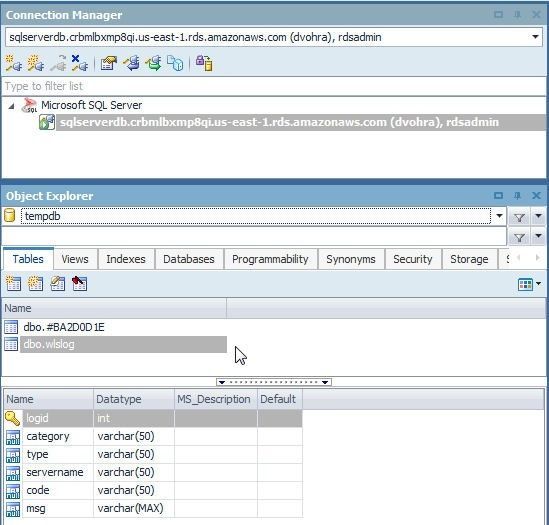Click the padlock database icon in connection toolbar

[x=204, y=63]
